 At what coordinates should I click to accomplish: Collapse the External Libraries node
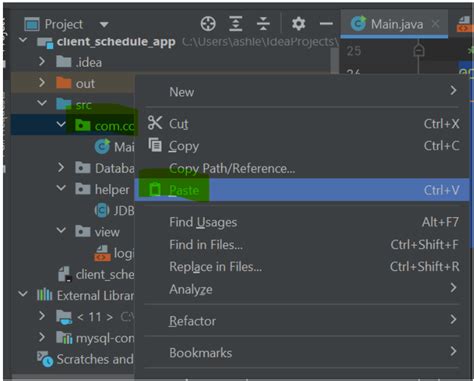23,294
